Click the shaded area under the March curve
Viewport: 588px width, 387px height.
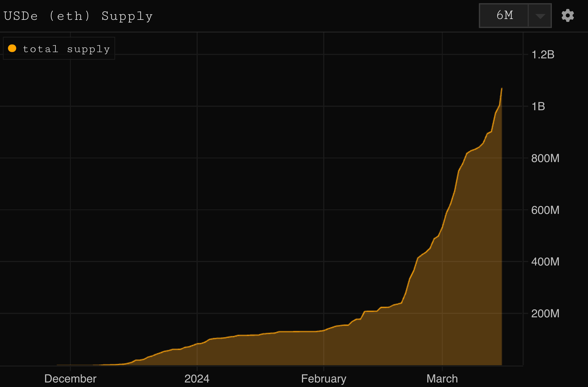470,283
